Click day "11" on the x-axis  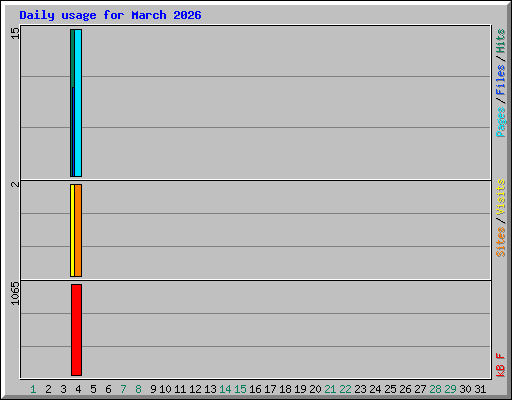coord(180,389)
